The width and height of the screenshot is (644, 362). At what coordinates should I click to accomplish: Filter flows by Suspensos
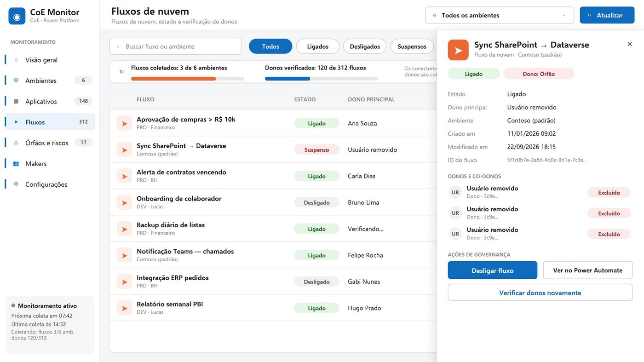coord(412,46)
